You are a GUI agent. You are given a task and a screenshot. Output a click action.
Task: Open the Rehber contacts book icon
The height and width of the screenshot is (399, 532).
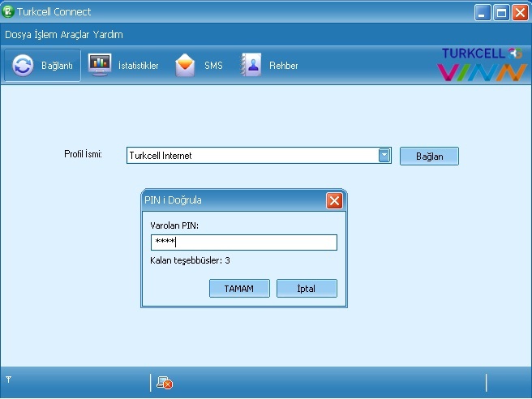pos(251,65)
